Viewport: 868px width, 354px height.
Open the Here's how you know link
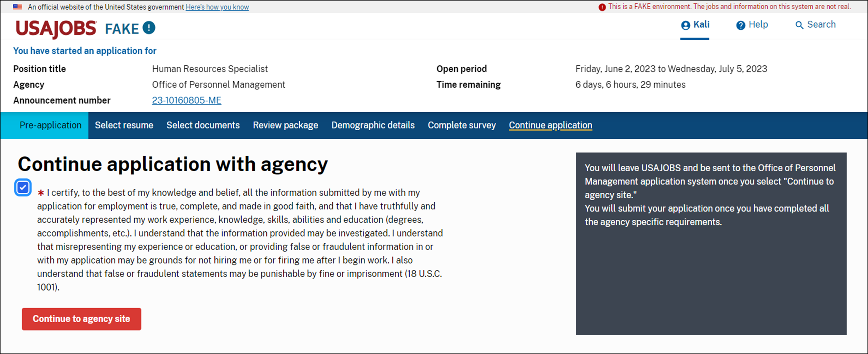pos(217,7)
